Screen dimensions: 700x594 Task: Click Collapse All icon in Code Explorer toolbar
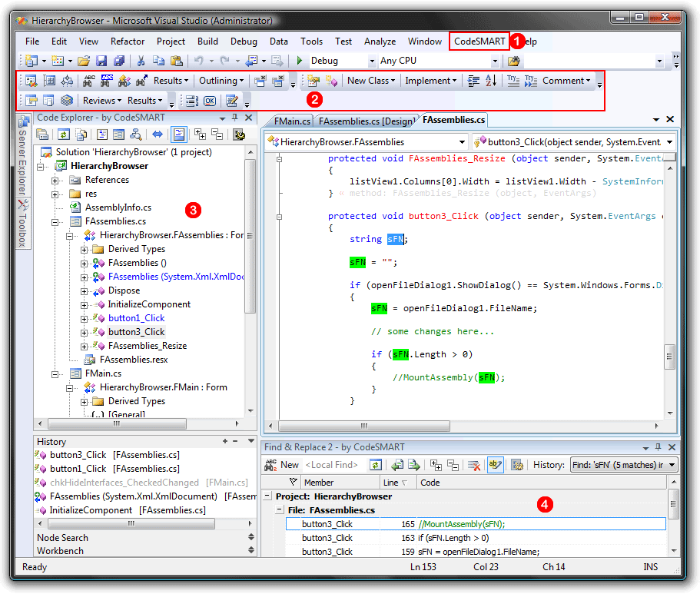217,134
